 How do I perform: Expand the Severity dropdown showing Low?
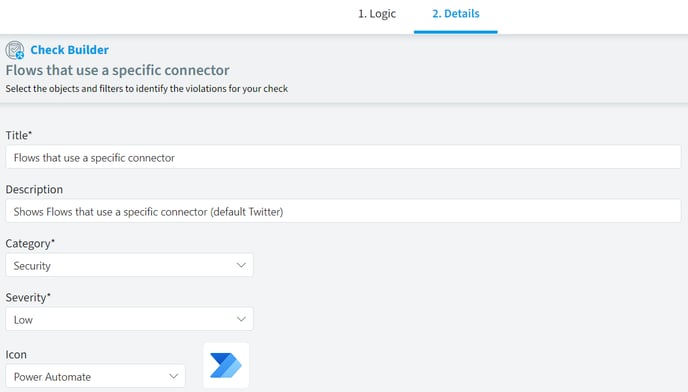pyautogui.click(x=129, y=319)
